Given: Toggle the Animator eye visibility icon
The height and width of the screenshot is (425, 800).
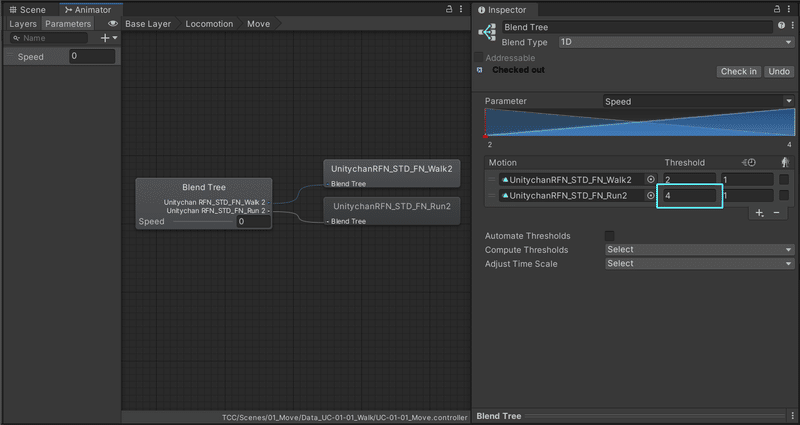Looking at the screenshot, I should (x=112, y=23).
